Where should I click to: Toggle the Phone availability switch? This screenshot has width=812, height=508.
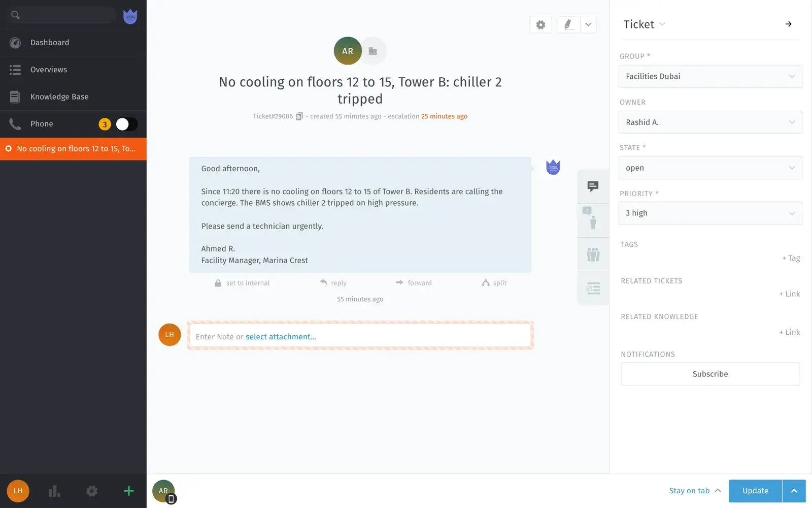pyautogui.click(x=126, y=124)
